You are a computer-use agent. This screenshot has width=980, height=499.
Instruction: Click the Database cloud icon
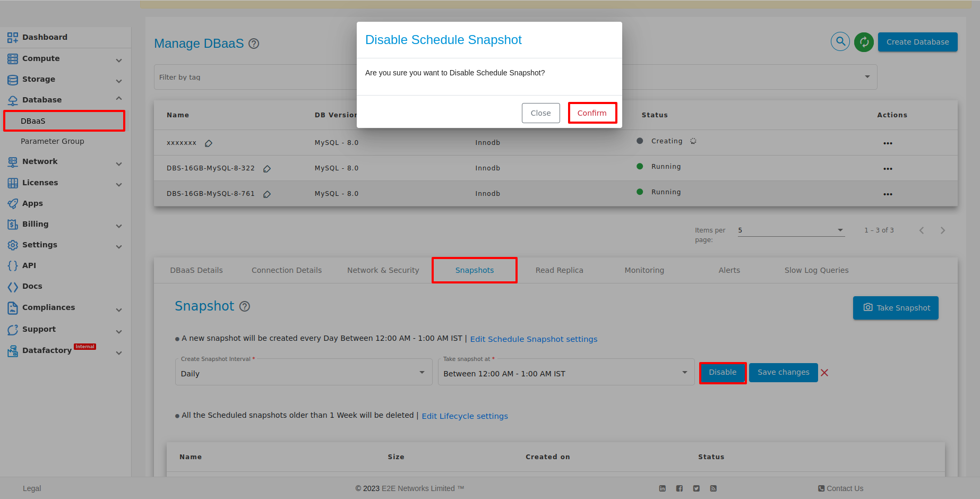pyautogui.click(x=13, y=100)
